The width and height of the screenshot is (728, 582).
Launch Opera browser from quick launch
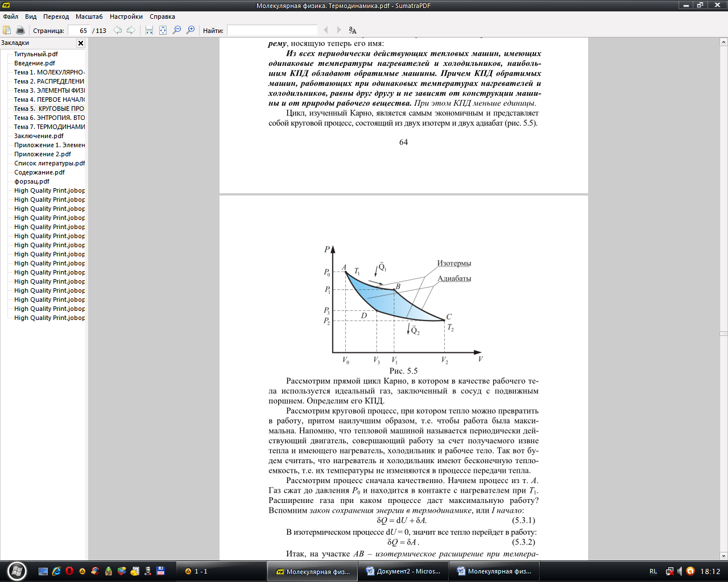point(69,571)
